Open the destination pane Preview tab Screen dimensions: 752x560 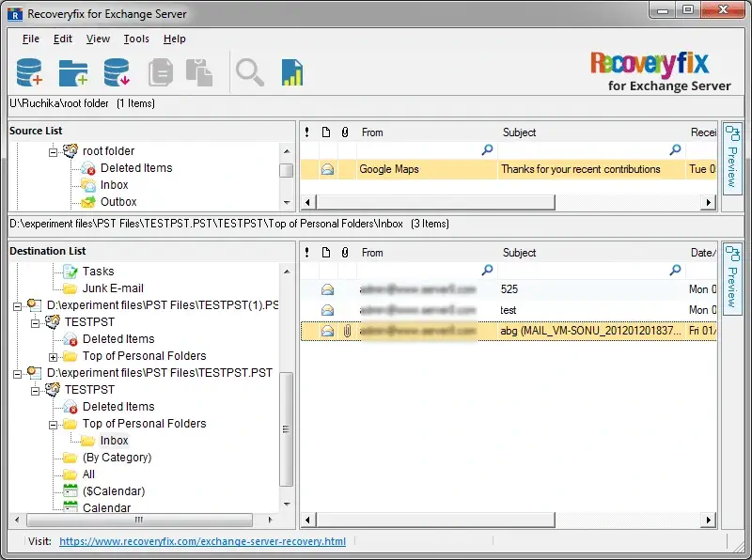(x=732, y=279)
